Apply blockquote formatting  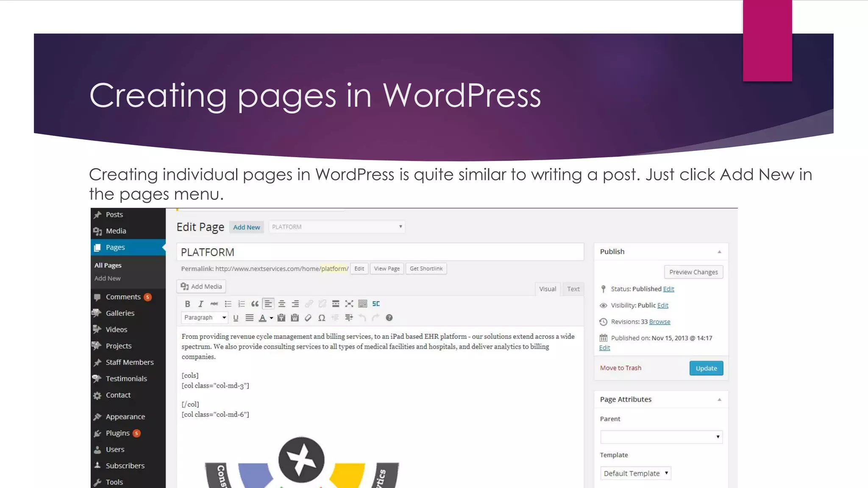(x=255, y=304)
